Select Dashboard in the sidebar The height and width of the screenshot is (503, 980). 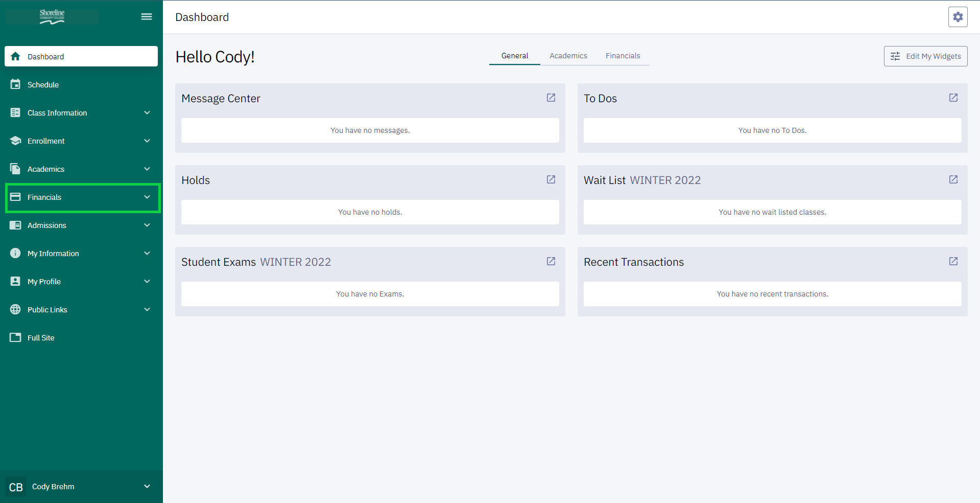(x=81, y=56)
